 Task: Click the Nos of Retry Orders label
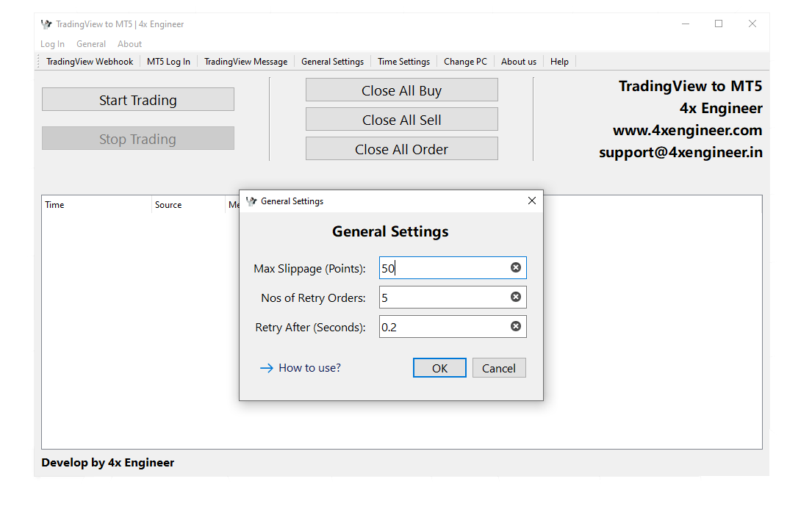[x=313, y=298]
